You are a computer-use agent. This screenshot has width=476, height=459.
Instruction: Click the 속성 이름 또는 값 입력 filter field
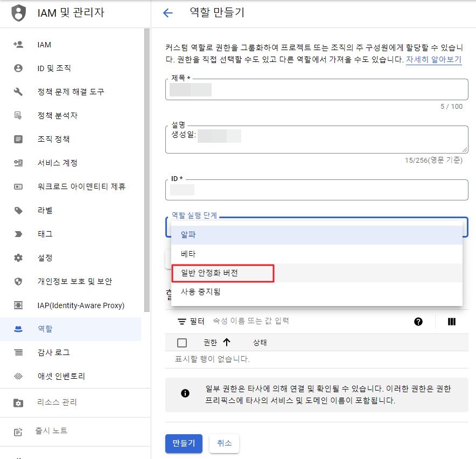[x=302, y=322]
